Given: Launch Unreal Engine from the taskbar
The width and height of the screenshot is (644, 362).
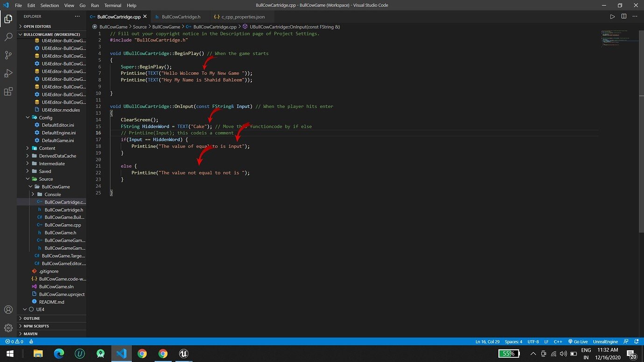Looking at the screenshot, I should (x=183, y=354).
